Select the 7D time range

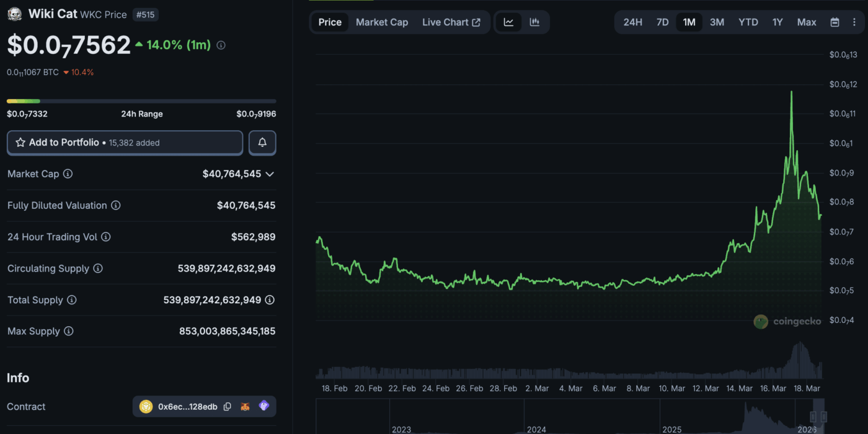662,22
